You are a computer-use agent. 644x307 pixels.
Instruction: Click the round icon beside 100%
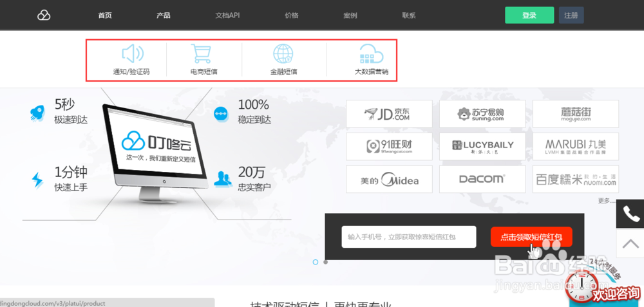pos(221,114)
